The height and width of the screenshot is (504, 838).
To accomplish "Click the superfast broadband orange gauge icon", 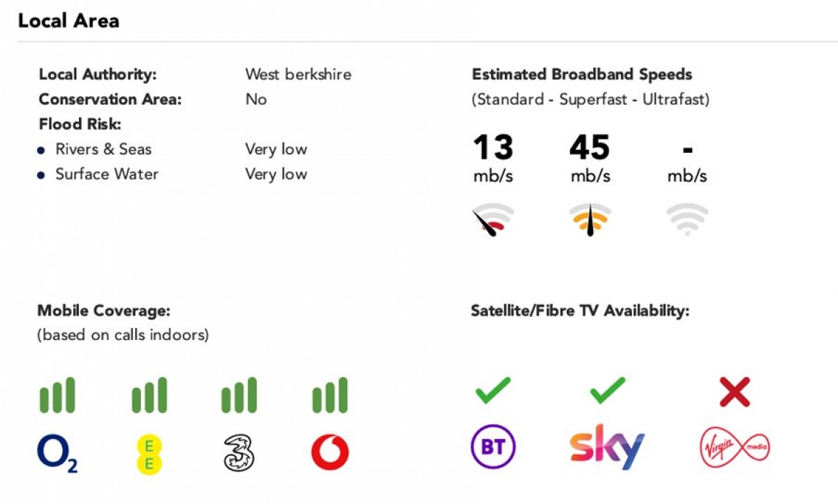I will point(590,220).
